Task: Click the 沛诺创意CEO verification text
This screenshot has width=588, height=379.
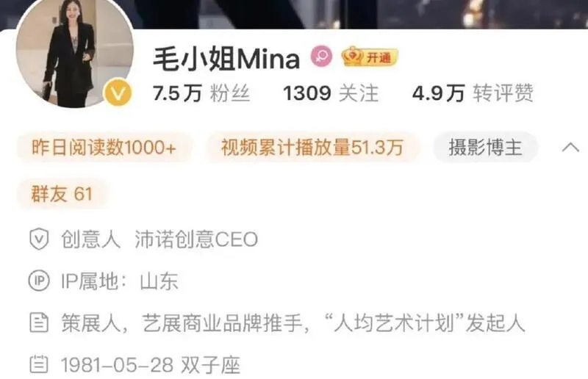Action: point(196,239)
